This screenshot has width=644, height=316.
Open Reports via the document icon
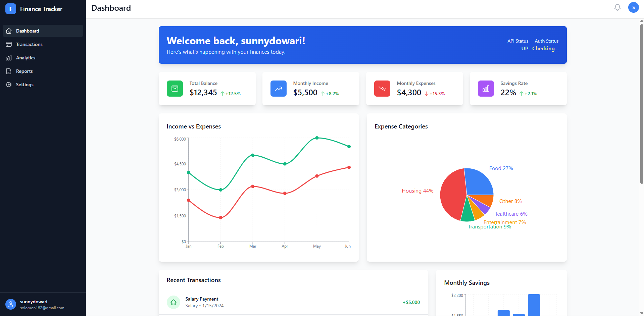tap(9, 71)
